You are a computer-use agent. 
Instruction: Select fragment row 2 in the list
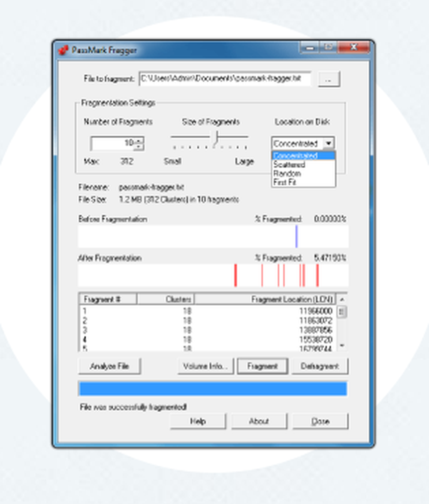point(208,320)
